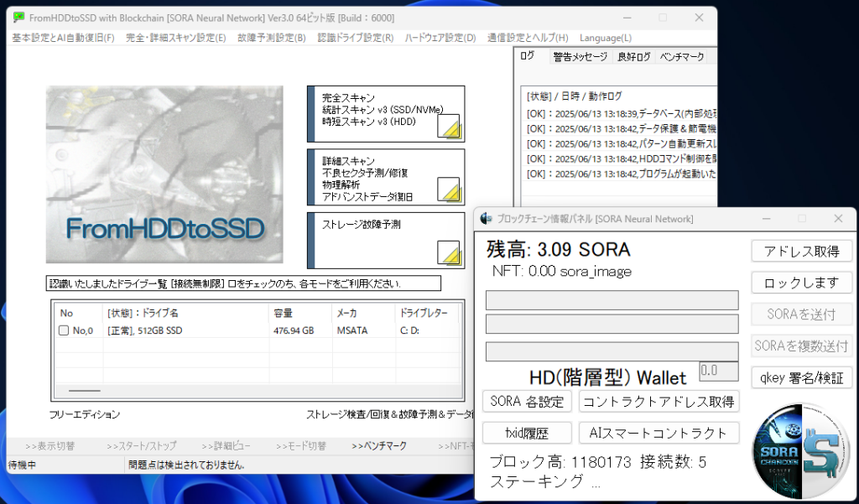859x504 pixels.
Task: Open the txid履歴 button
Action: 527,433
